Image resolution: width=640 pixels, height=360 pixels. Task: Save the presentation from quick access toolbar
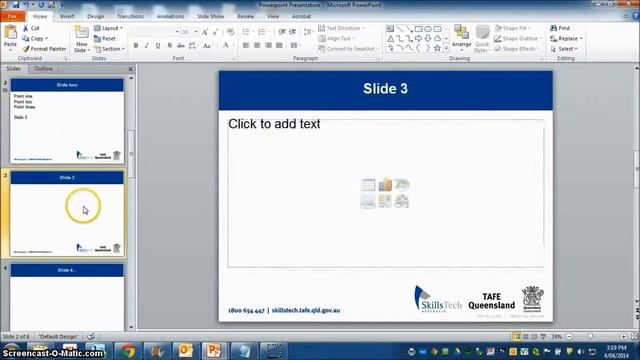click(x=16, y=5)
